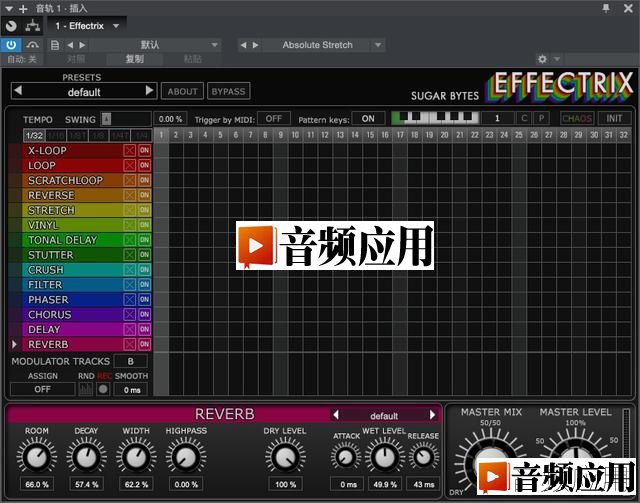Click the ABOUT button
The width and height of the screenshot is (640, 503).
tap(182, 91)
